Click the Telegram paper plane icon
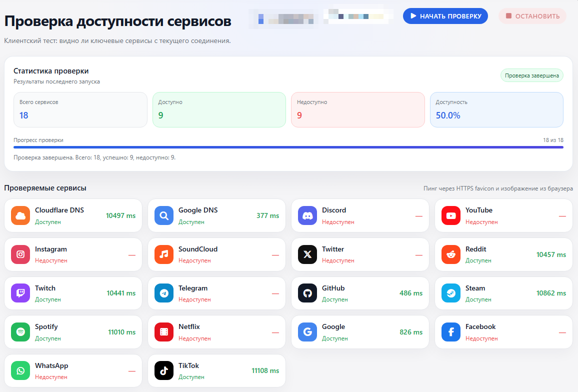The width and height of the screenshot is (578, 392). [x=164, y=293]
